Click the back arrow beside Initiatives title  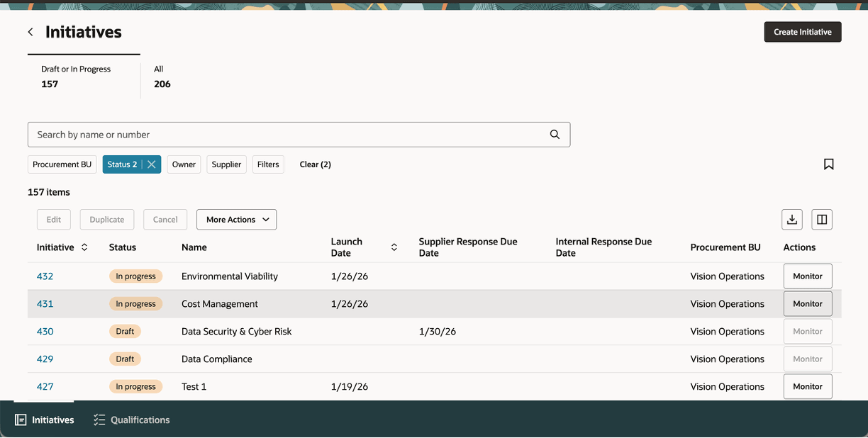(30, 32)
